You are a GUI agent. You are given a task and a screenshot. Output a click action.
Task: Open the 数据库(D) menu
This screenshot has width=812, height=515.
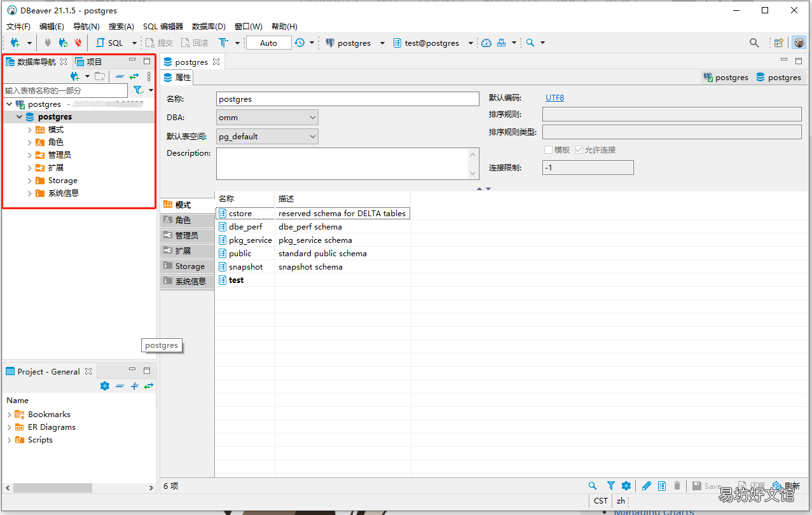pyautogui.click(x=209, y=26)
